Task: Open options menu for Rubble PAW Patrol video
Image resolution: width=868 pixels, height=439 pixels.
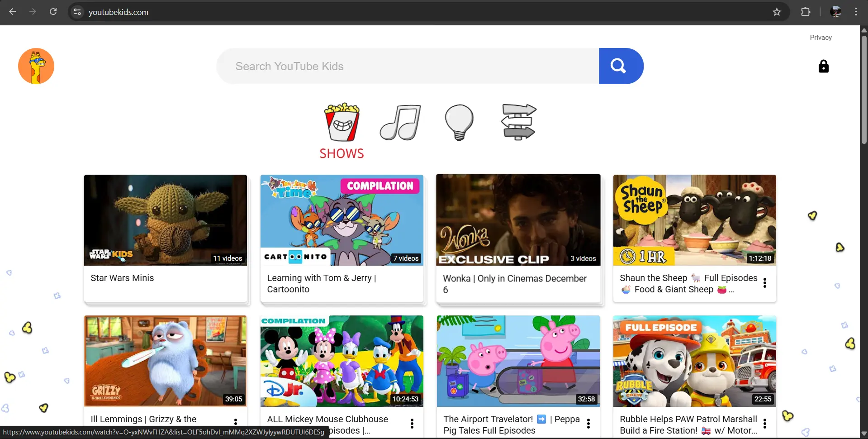Action: click(764, 424)
